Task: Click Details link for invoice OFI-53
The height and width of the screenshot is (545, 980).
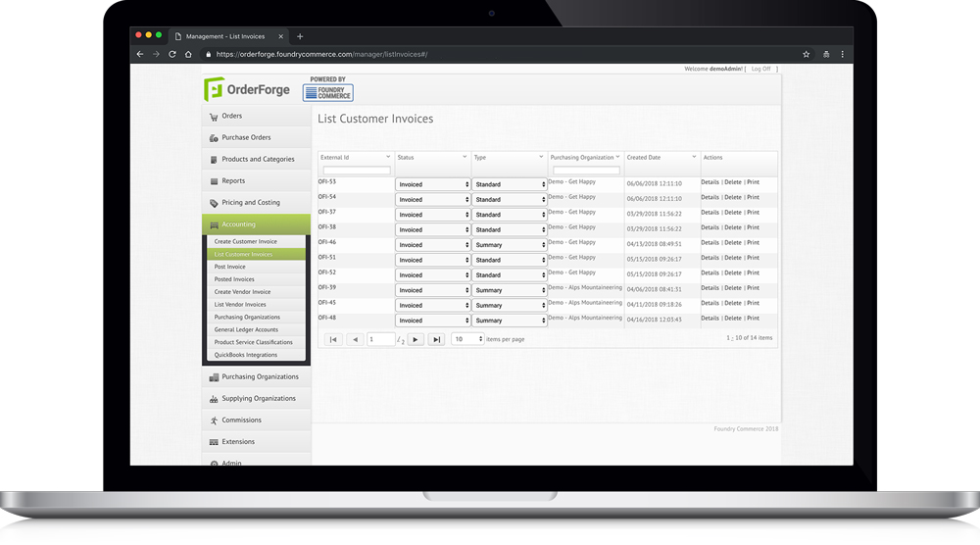Action: 710,182
